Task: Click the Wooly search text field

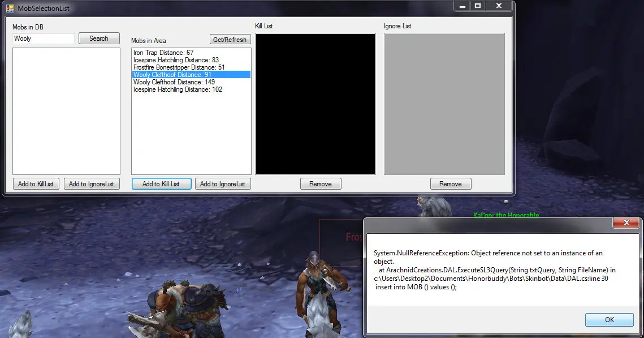Action: click(x=44, y=38)
